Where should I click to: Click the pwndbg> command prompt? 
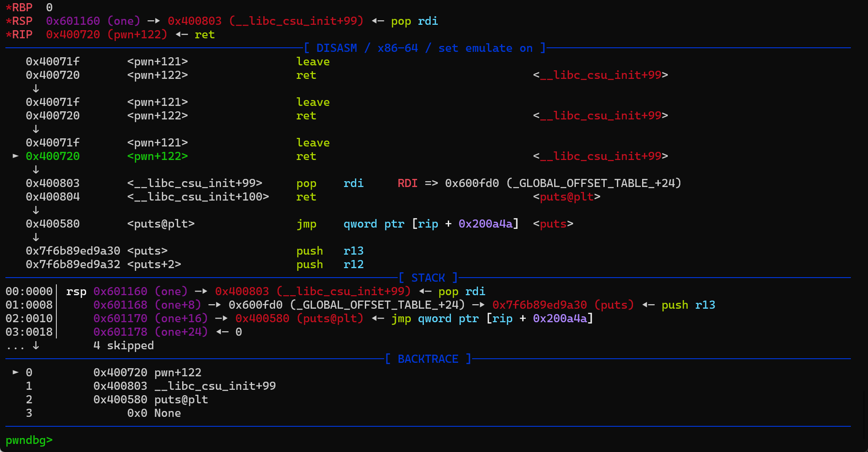pos(29,440)
